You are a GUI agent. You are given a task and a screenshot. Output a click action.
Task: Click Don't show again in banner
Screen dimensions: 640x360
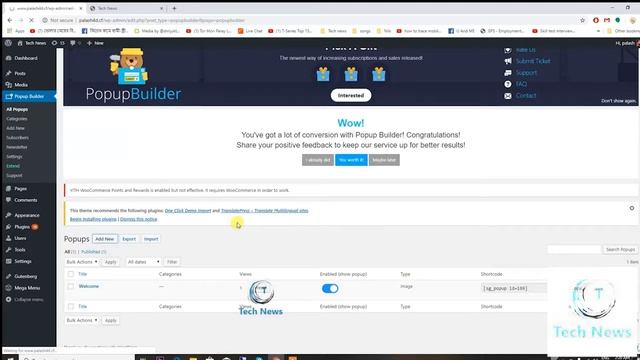point(618,101)
